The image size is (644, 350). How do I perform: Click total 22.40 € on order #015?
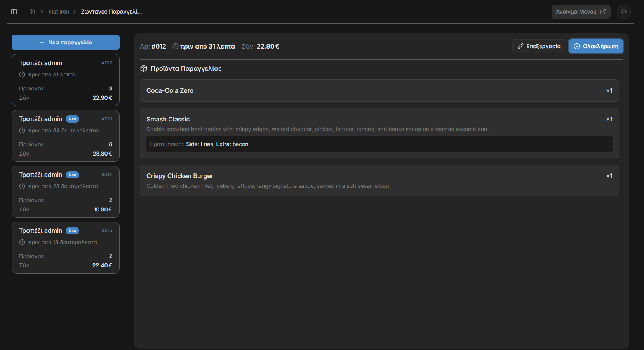point(103,265)
